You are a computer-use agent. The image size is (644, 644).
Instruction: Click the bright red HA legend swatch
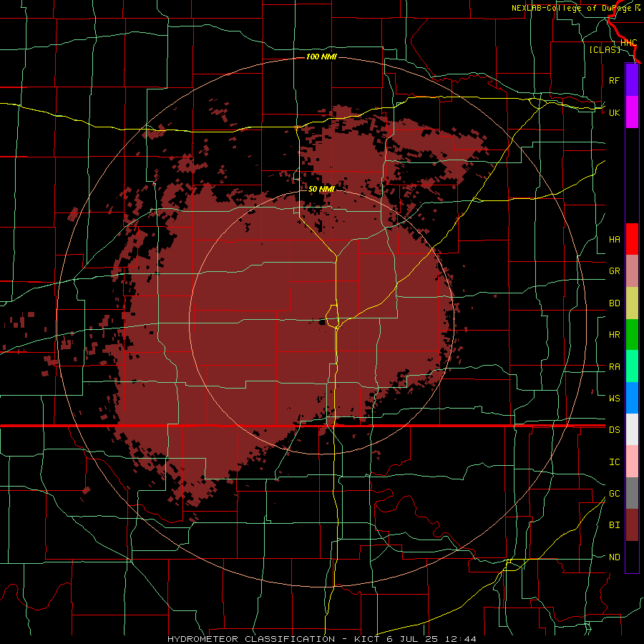(x=632, y=239)
